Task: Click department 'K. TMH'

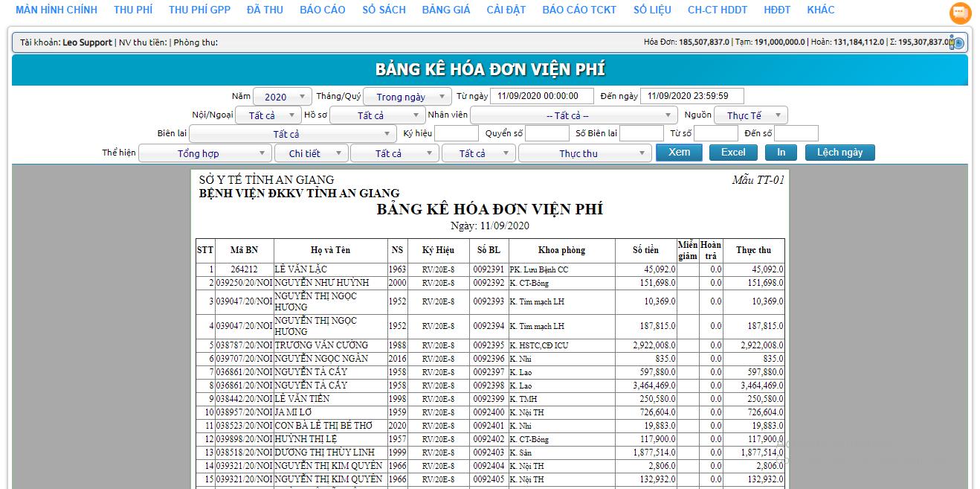Action: point(523,399)
